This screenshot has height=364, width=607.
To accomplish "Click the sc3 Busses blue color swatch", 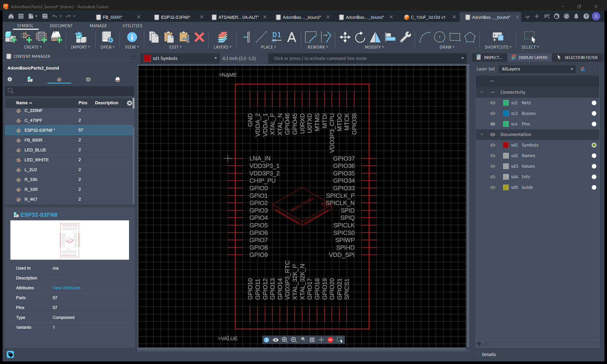I will 506,113.
